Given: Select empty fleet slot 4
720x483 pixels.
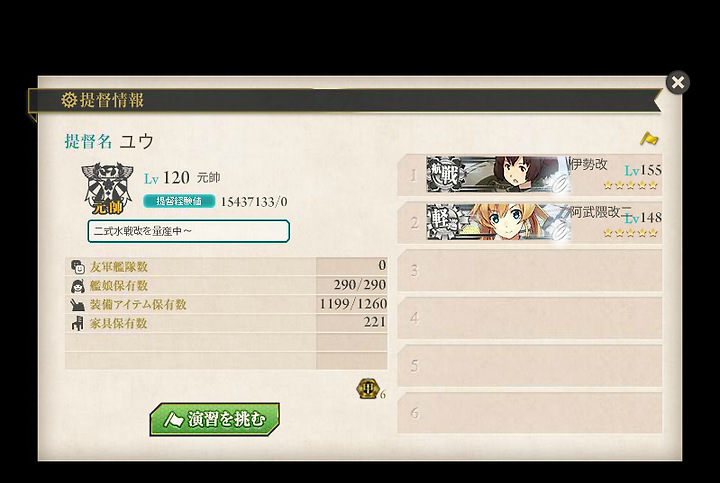Looking at the screenshot, I should 530,318.
